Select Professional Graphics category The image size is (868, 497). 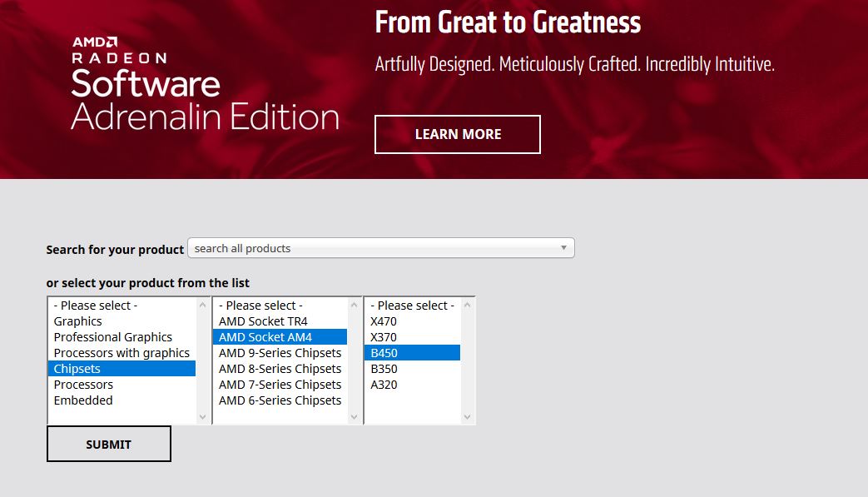point(122,337)
